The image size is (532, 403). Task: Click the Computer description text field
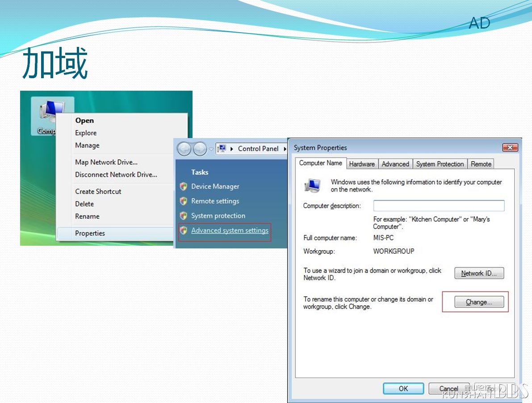[x=439, y=206]
